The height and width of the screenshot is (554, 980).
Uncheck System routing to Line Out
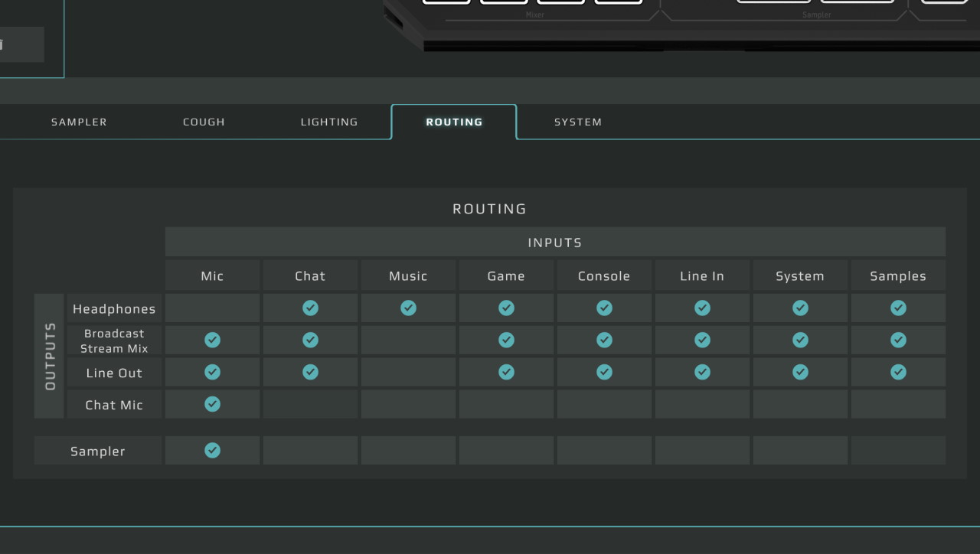800,372
